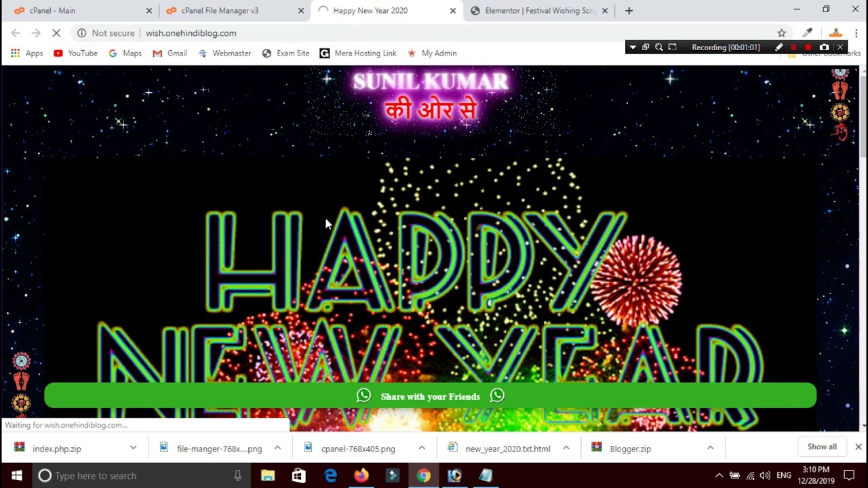Switch to cPanel File Manager v3 tab

235,11
